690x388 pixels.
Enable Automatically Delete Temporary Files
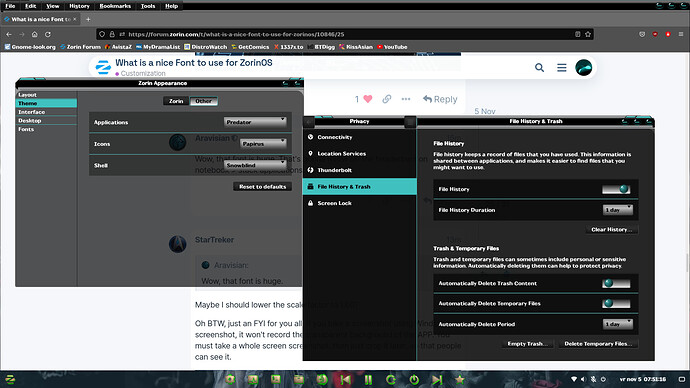616,303
